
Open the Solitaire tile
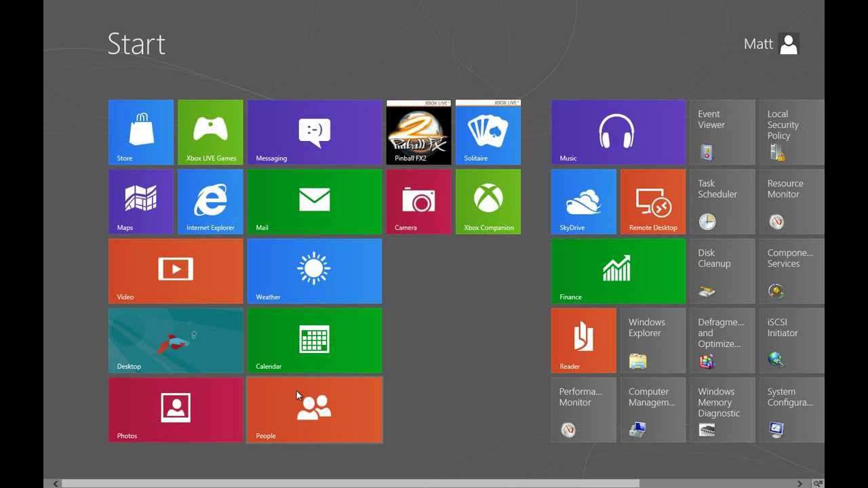488,132
